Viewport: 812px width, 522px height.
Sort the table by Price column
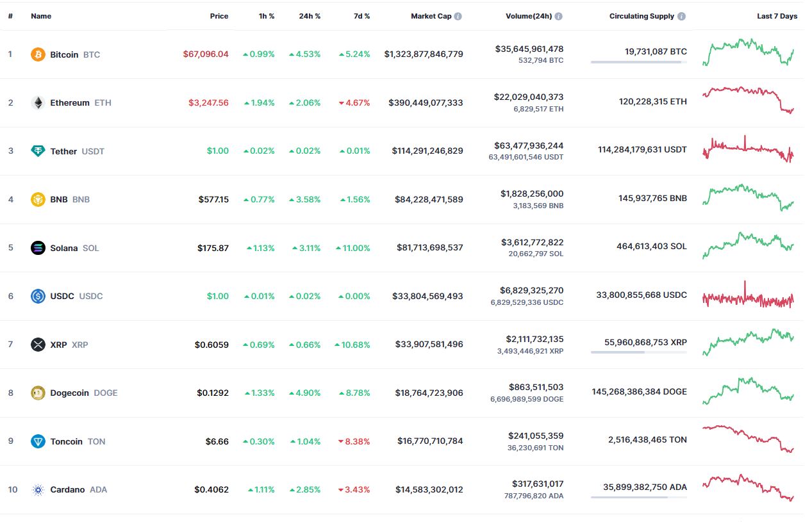[x=219, y=16]
